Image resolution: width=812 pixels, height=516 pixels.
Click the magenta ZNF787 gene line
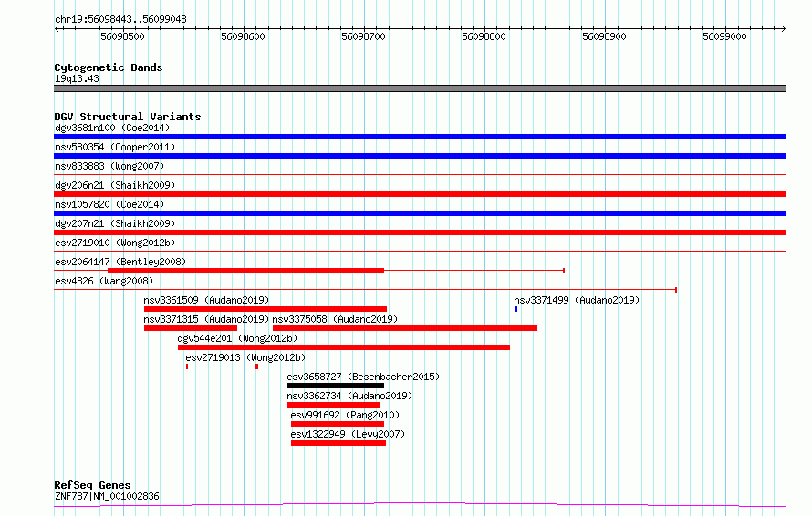(420, 504)
